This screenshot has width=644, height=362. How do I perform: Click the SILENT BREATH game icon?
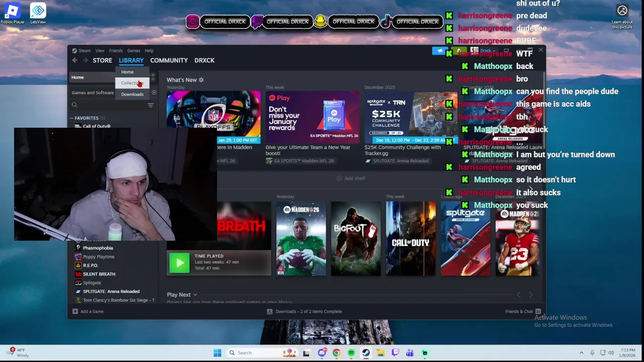pyautogui.click(x=78, y=274)
